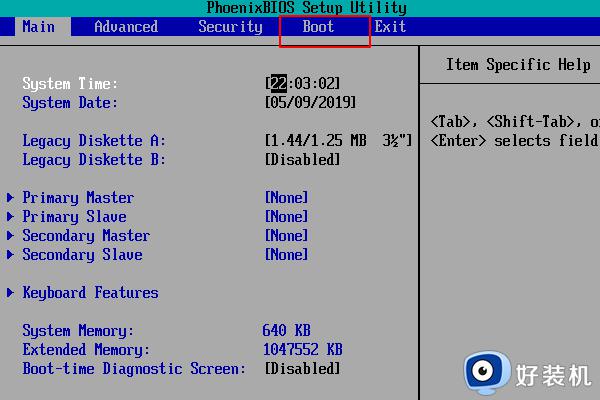Expand the Primary Master arrow
600x400 pixels.
[x=10, y=198]
